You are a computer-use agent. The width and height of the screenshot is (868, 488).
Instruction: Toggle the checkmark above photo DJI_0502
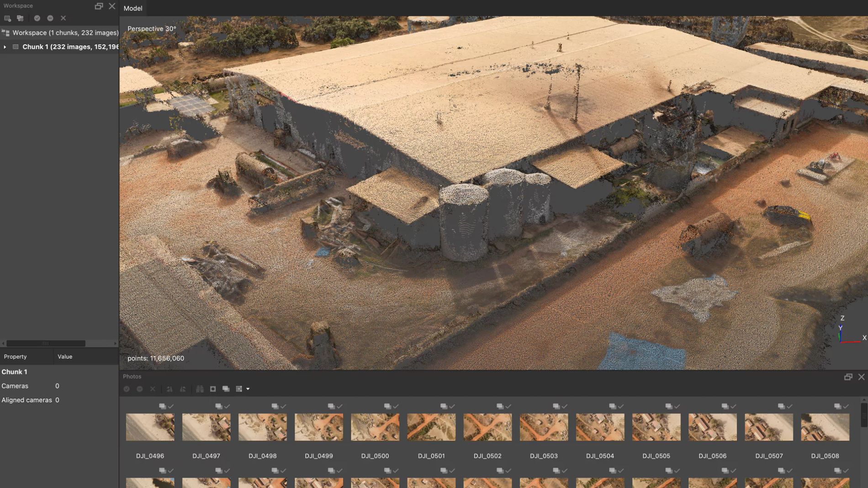(x=508, y=406)
